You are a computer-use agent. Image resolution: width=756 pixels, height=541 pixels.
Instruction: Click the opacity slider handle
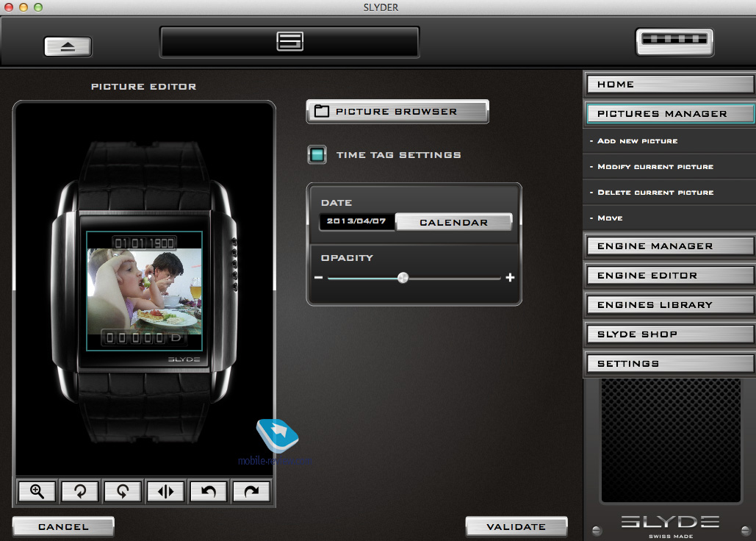point(403,278)
